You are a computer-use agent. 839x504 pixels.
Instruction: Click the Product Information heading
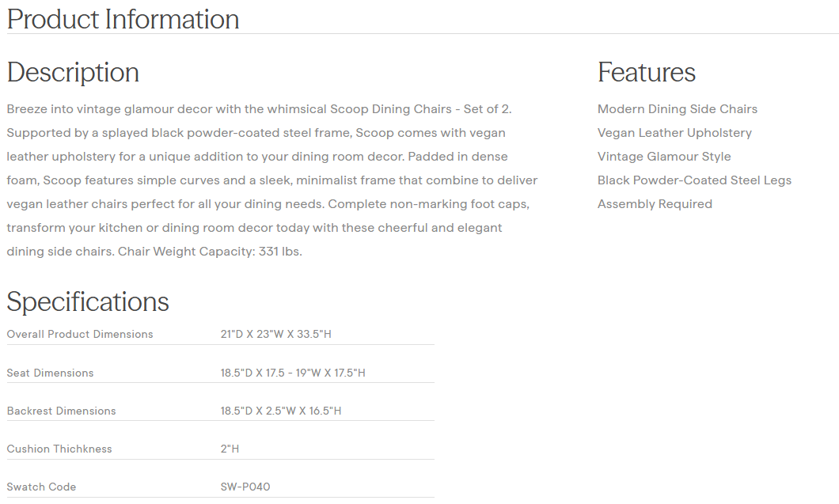pos(123,19)
